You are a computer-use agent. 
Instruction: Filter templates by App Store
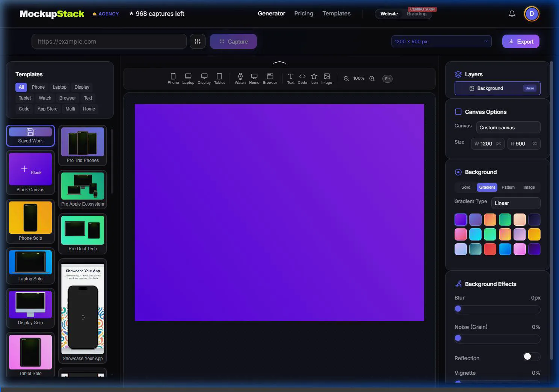47,109
